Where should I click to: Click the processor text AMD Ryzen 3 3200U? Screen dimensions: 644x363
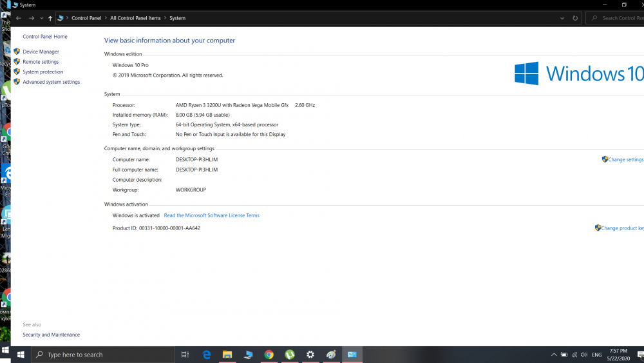coord(232,105)
